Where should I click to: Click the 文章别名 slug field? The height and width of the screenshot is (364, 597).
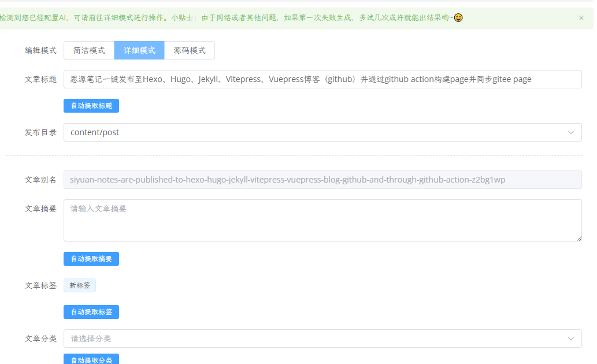322,180
